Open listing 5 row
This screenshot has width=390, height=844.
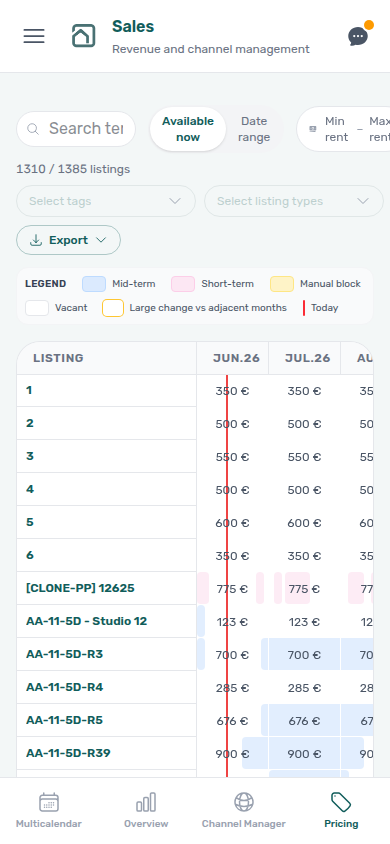tap(107, 522)
